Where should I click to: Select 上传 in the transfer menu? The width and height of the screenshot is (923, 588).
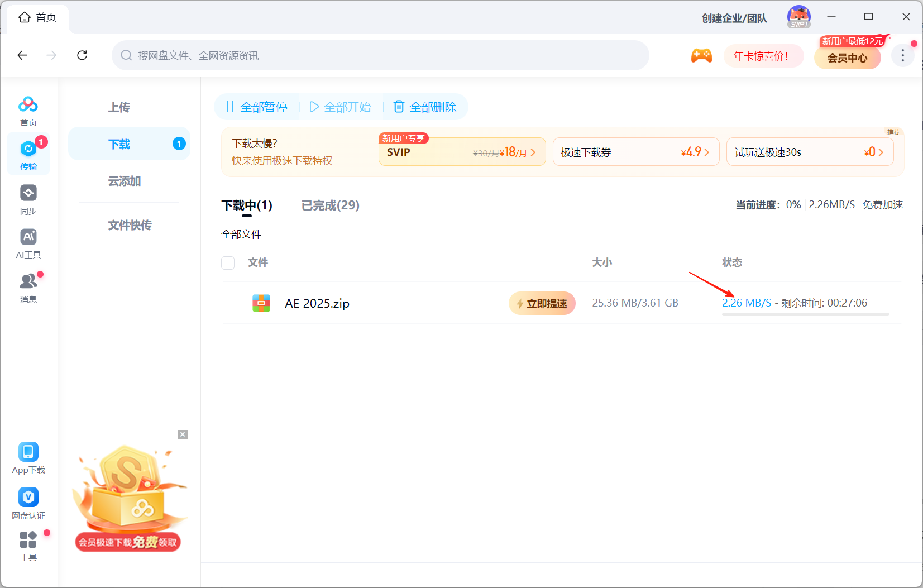(x=119, y=107)
